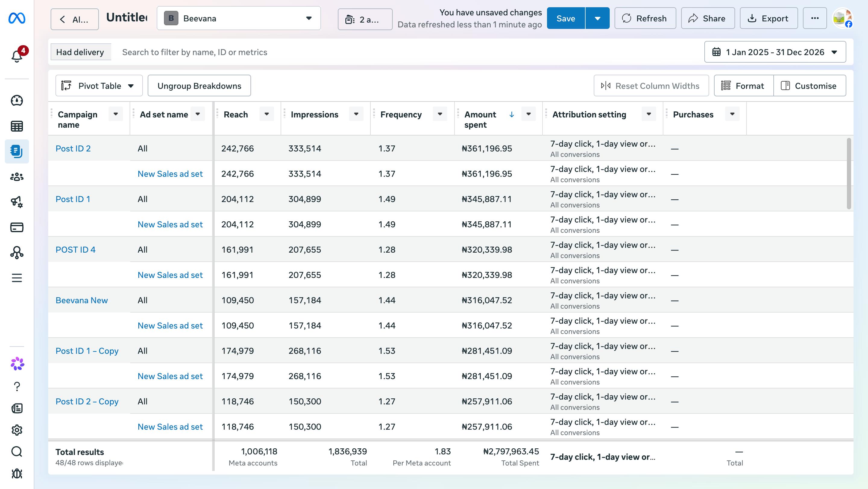Open the POST ID 4 campaign link
Image resolution: width=868 pixels, height=489 pixels.
point(75,249)
